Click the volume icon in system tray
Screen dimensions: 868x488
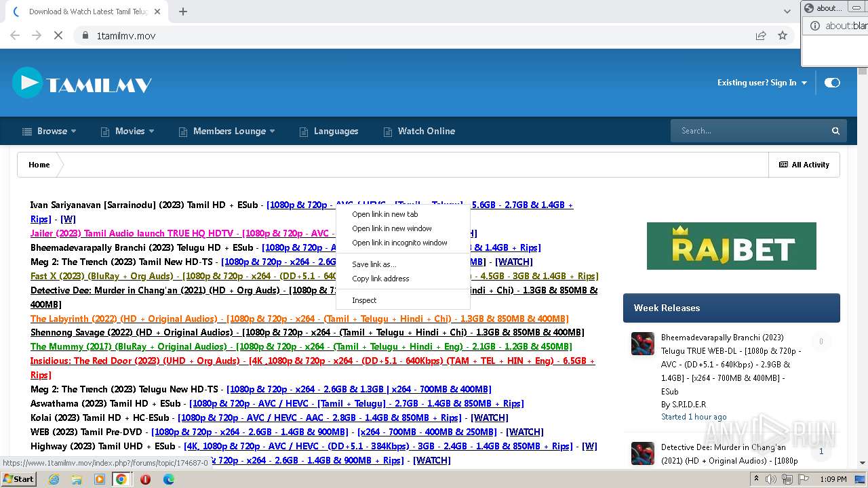click(771, 479)
